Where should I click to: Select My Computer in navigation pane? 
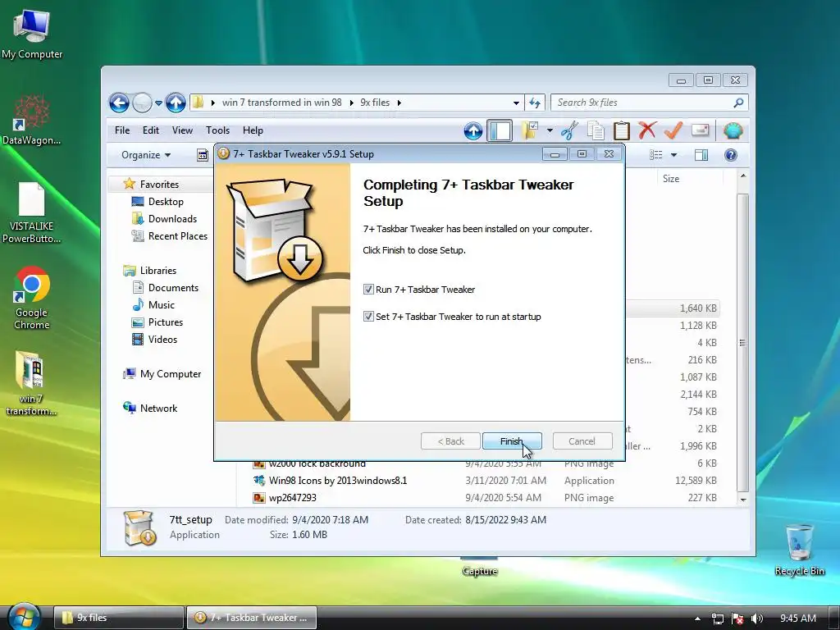[x=171, y=374]
